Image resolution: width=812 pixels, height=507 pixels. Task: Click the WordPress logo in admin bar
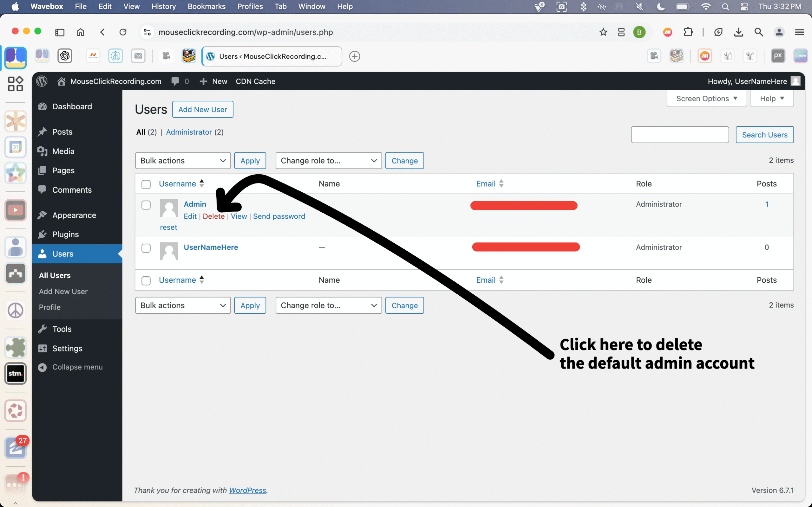click(x=42, y=81)
